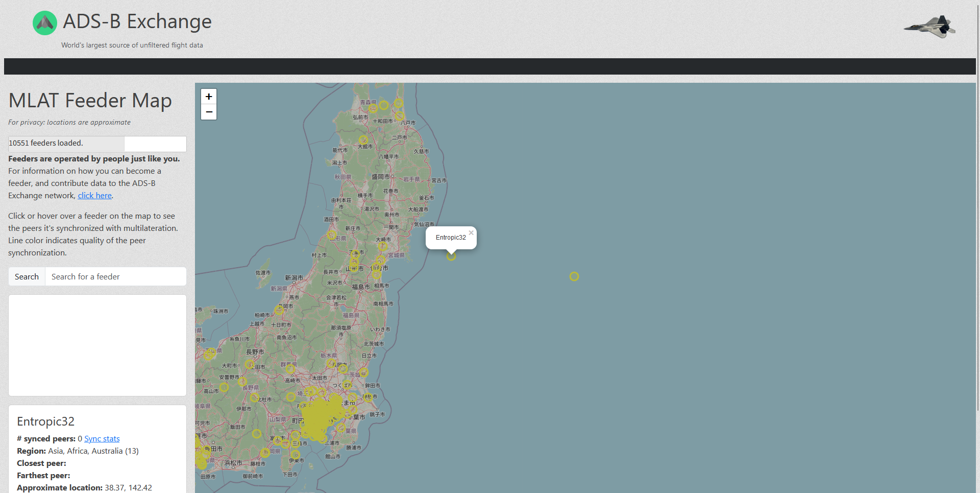Screen dimensions: 980x493
Task: Click the 'World's largest source of unfiltered flight data' tagline
Action: tap(132, 45)
